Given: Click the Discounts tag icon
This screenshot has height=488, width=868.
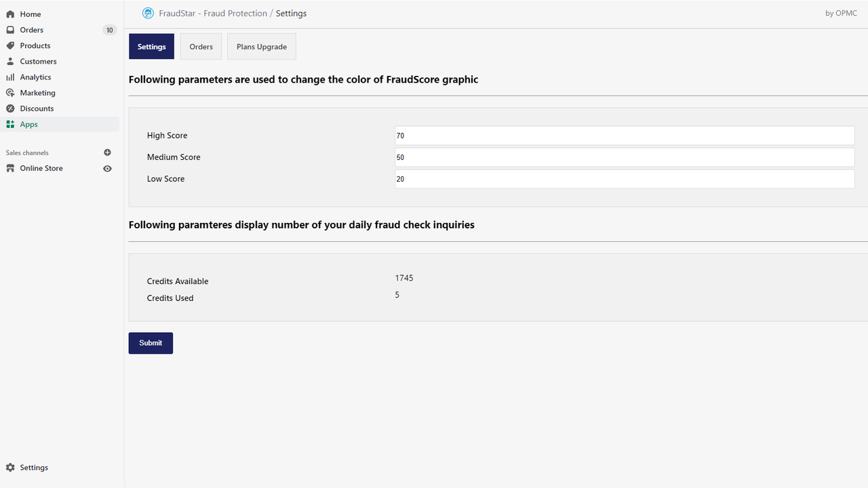Looking at the screenshot, I should coord(10,108).
